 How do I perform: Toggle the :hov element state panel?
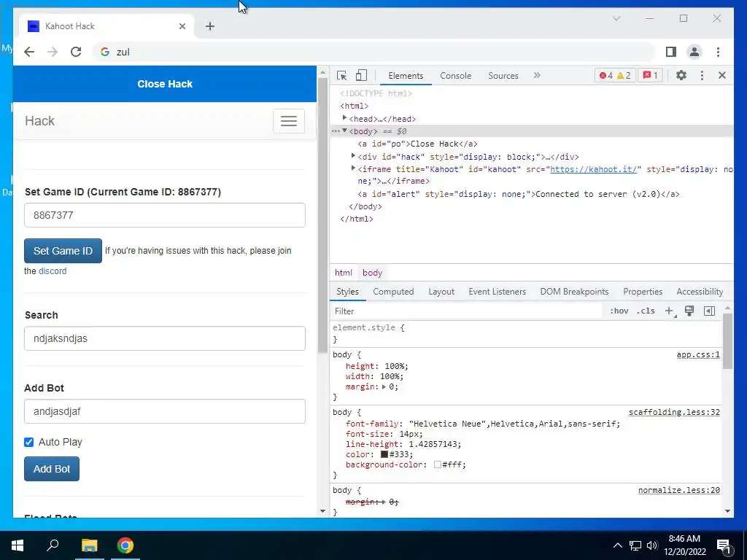(x=619, y=311)
